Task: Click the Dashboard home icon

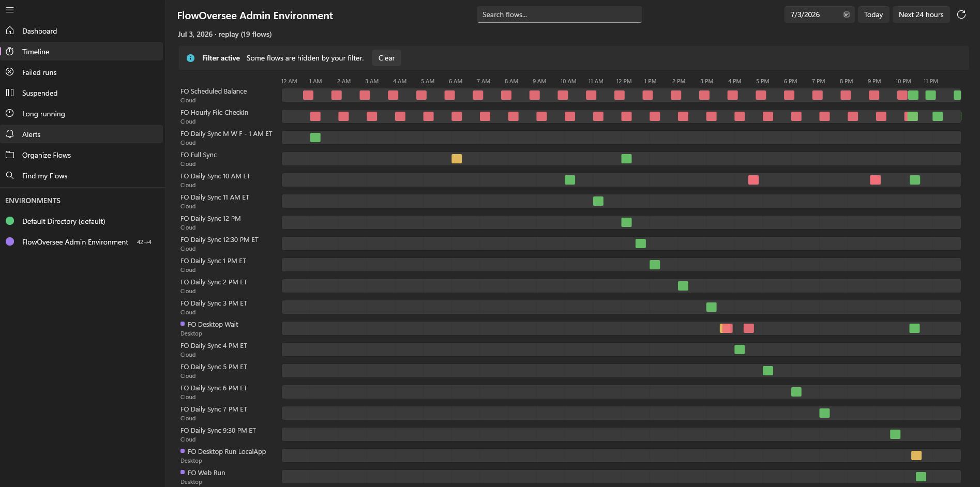Action: pyautogui.click(x=10, y=31)
